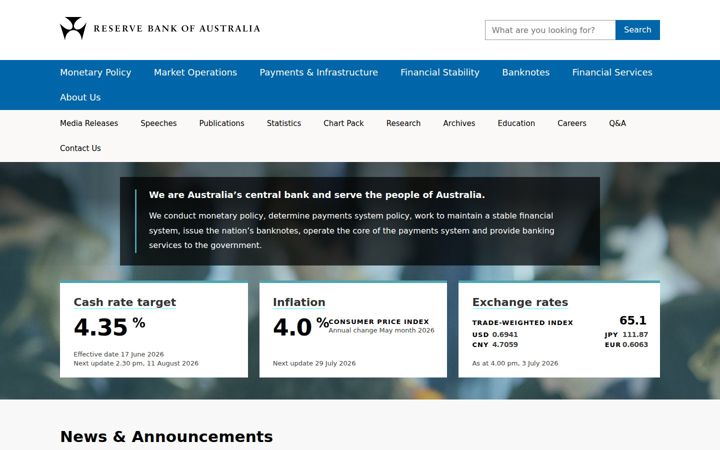Click the EUR 0.6063 exchange rate

tap(626, 344)
